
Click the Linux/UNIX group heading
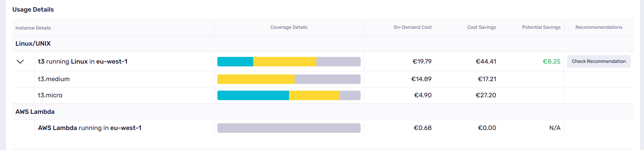click(33, 44)
